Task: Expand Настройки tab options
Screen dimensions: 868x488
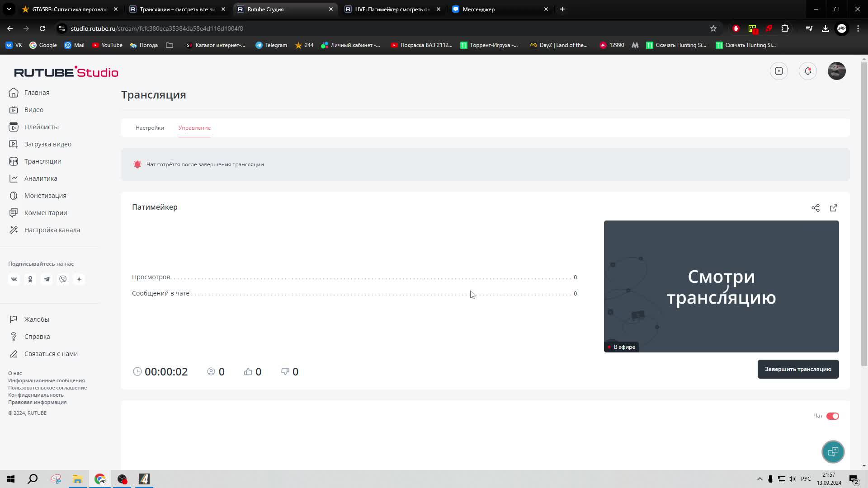Action: tap(150, 127)
